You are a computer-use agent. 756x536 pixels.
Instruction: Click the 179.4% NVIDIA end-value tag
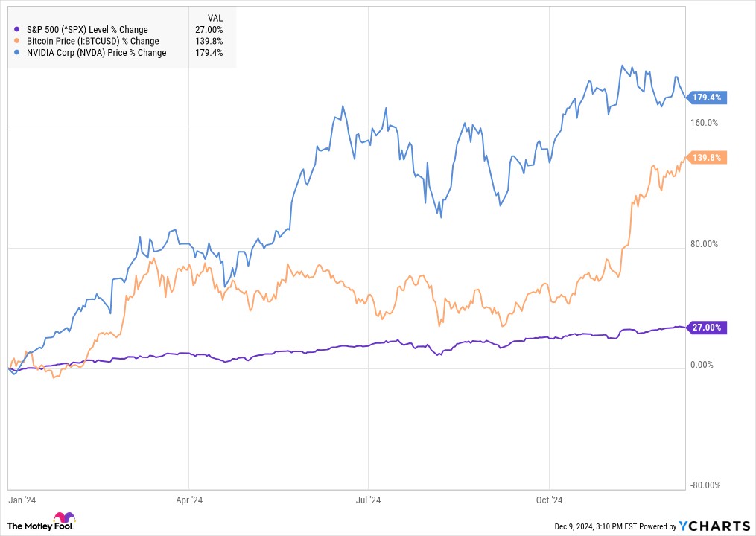[706, 98]
